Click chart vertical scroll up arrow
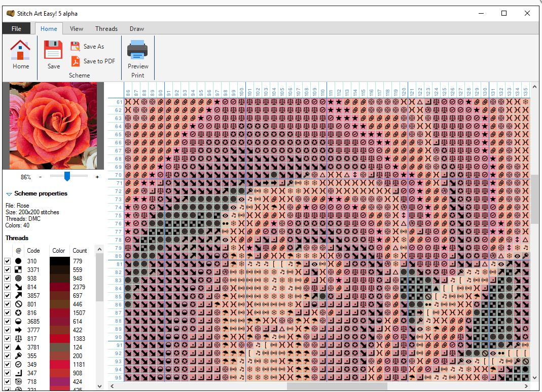This screenshot has height=392, width=542. click(534, 87)
